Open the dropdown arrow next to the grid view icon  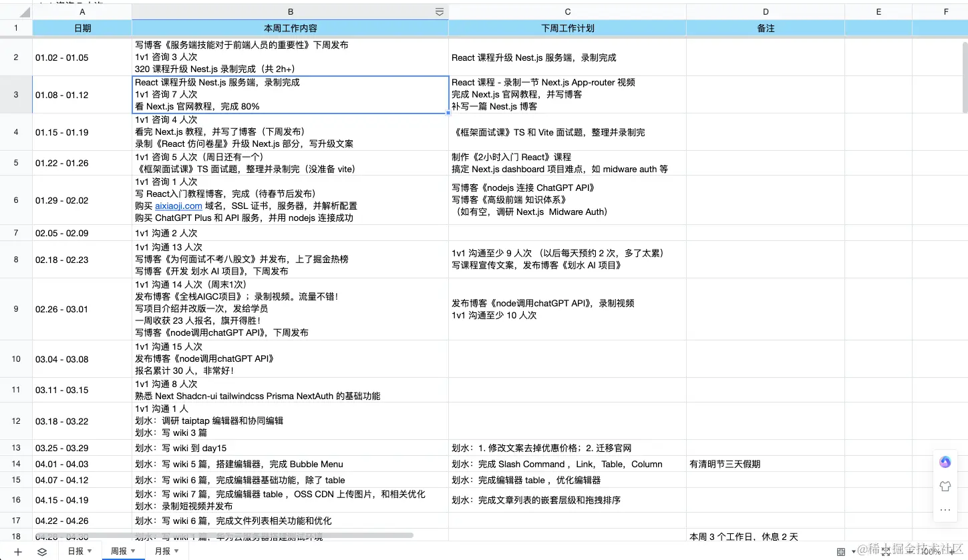pos(853,551)
